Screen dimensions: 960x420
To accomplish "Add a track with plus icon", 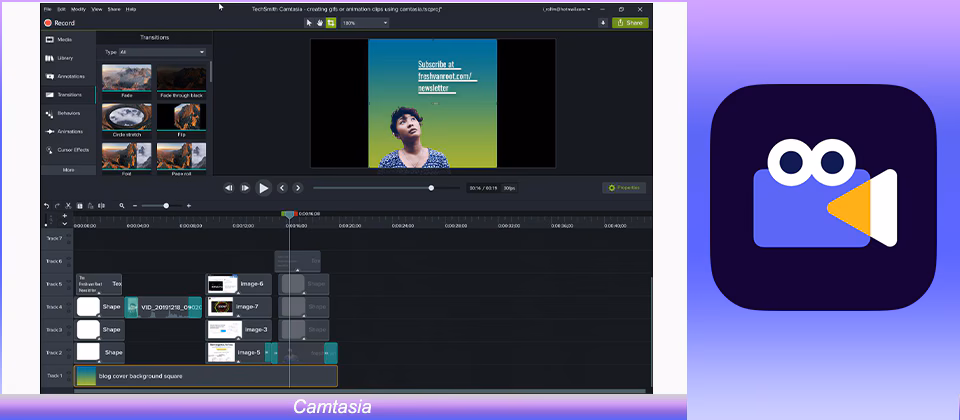I will [x=64, y=216].
